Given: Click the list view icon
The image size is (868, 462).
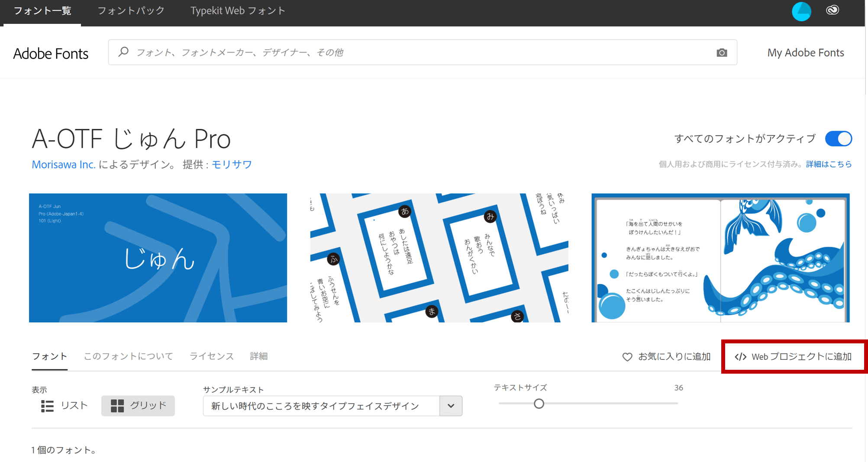Looking at the screenshot, I should (47, 406).
